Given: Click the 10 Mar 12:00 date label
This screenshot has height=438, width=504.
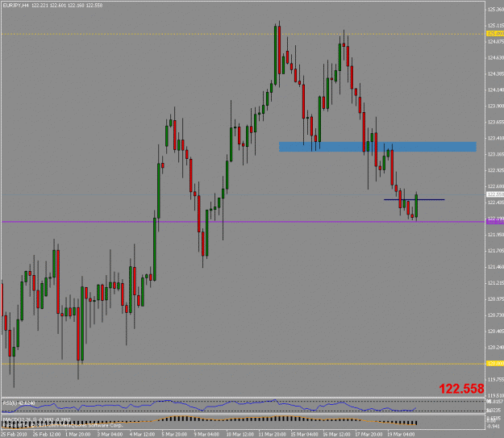Looking at the screenshot, I should point(240,434).
